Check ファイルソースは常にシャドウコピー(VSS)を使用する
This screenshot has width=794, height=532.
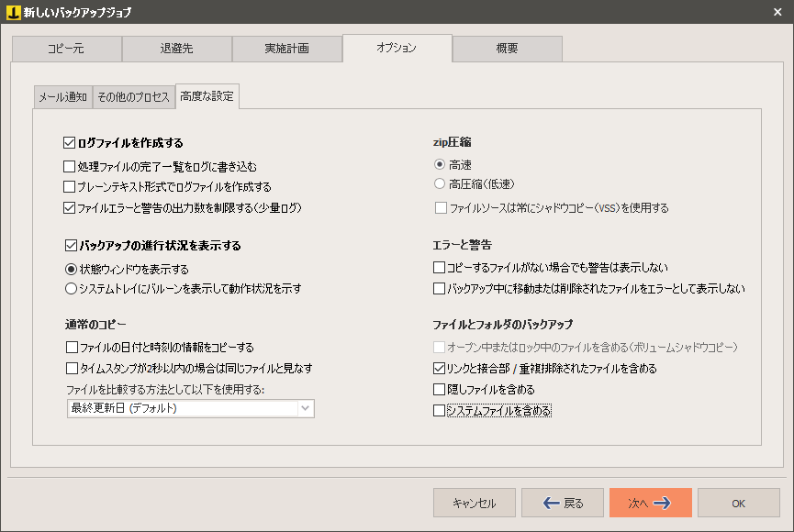[441, 207]
